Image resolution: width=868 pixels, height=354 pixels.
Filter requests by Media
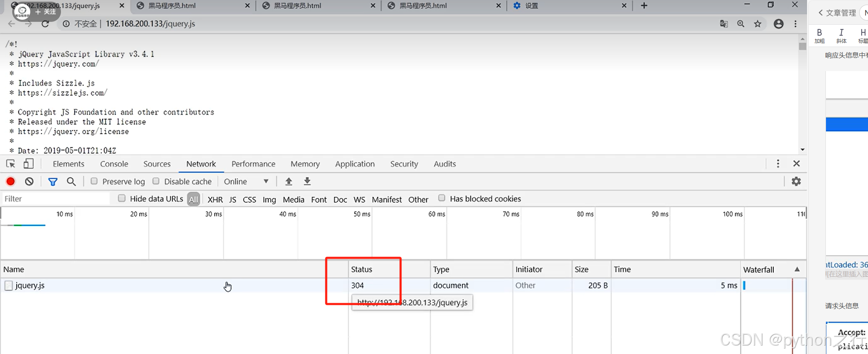(x=293, y=199)
